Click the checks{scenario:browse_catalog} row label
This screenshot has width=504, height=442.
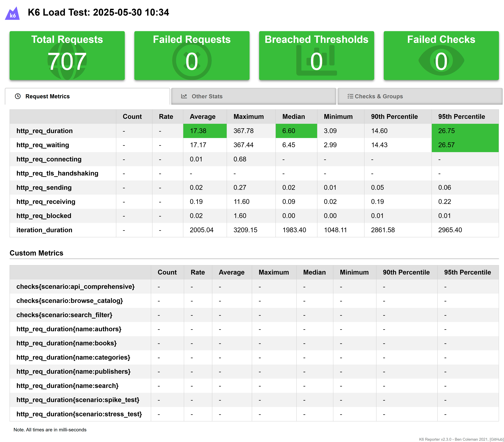pos(69,301)
